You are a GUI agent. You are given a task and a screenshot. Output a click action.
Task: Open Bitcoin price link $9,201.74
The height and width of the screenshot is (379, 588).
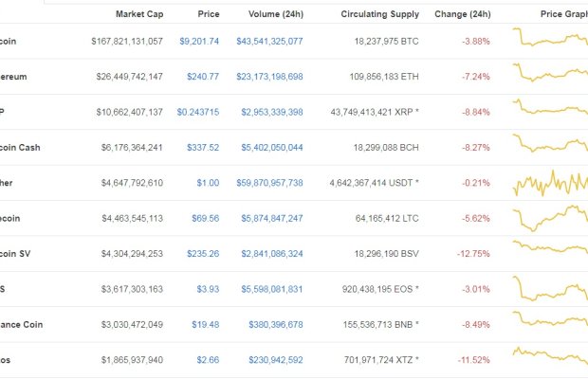[x=199, y=41]
